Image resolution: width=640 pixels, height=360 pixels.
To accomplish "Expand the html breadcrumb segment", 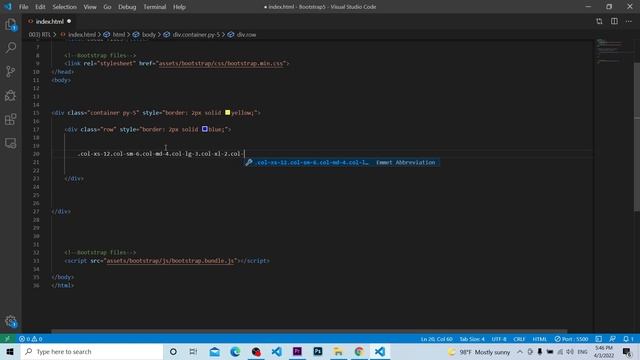I will (118, 35).
